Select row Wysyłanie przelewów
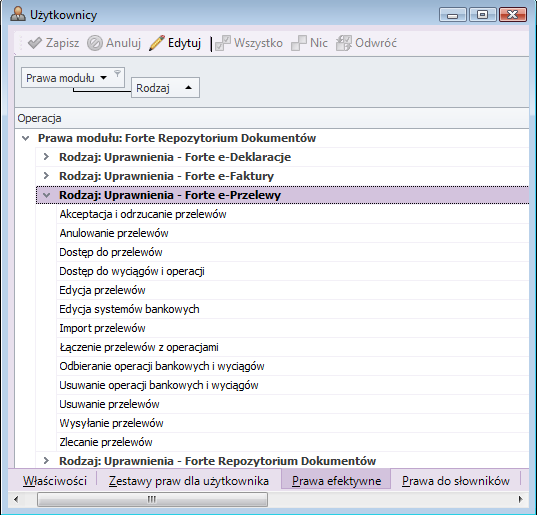The height and width of the screenshot is (515, 537). coord(293,423)
